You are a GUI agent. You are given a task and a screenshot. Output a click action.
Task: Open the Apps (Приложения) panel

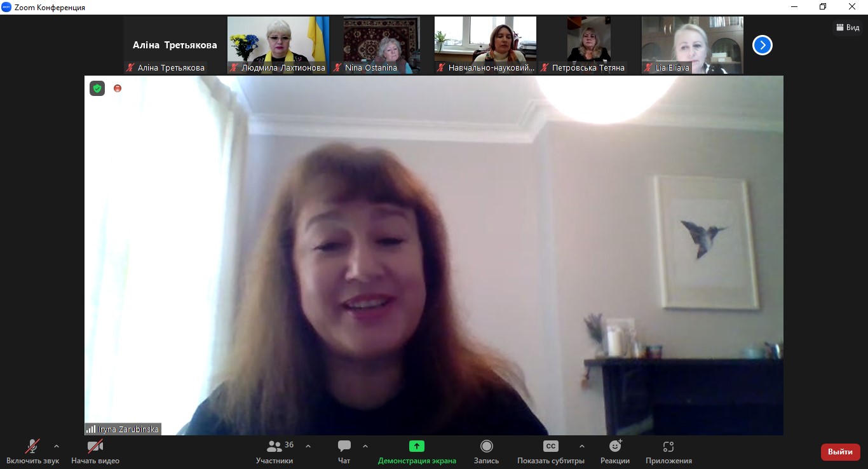[x=668, y=447]
